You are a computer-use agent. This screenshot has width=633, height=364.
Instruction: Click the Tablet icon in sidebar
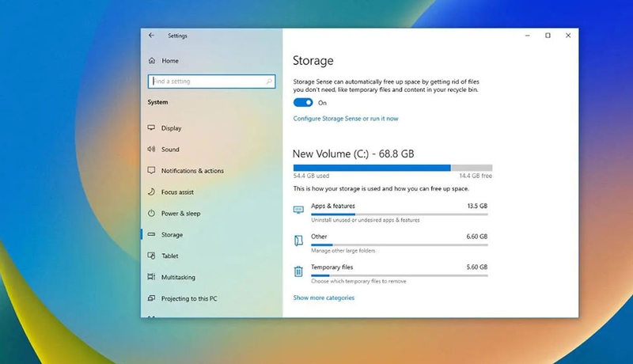point(151,256)
